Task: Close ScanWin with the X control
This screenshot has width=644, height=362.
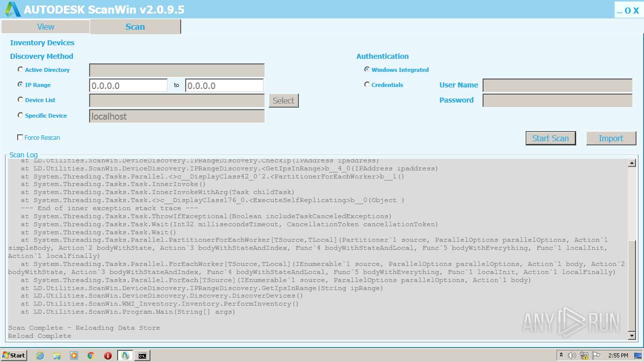Action: pos(636,11)
